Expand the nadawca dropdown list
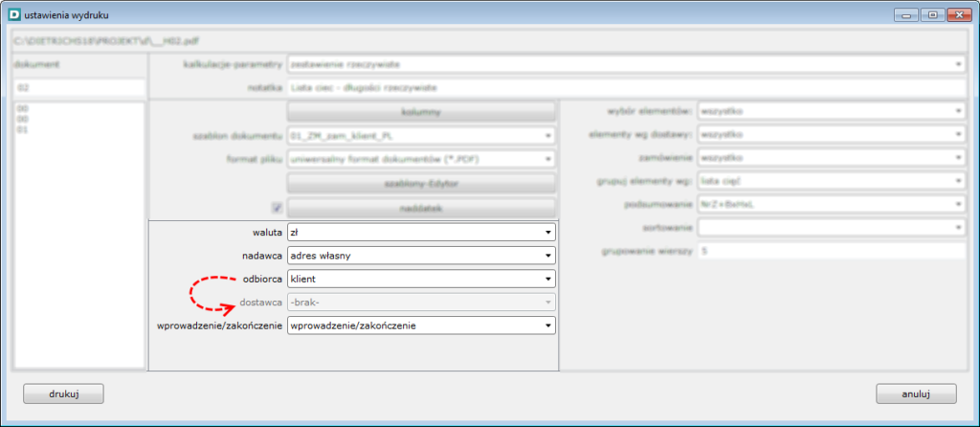This screenshot has height=427, width=980. pyautogui.click(x=421, y=256)
